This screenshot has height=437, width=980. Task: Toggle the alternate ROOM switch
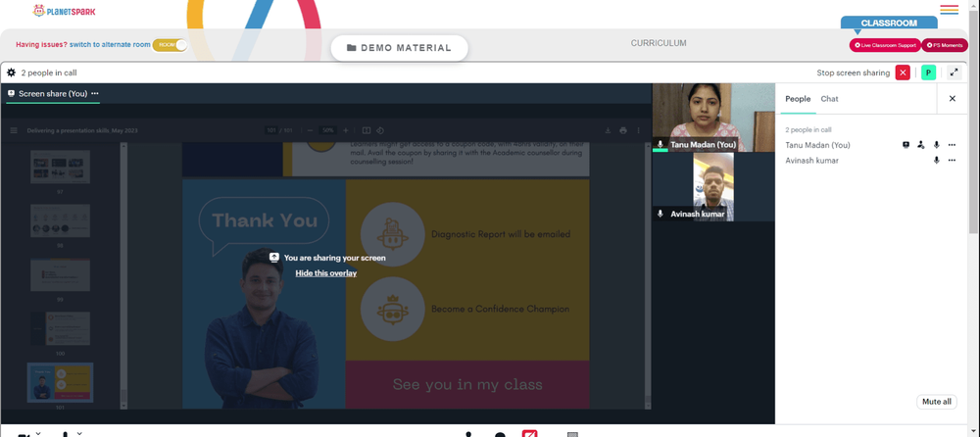coord(170,45)
